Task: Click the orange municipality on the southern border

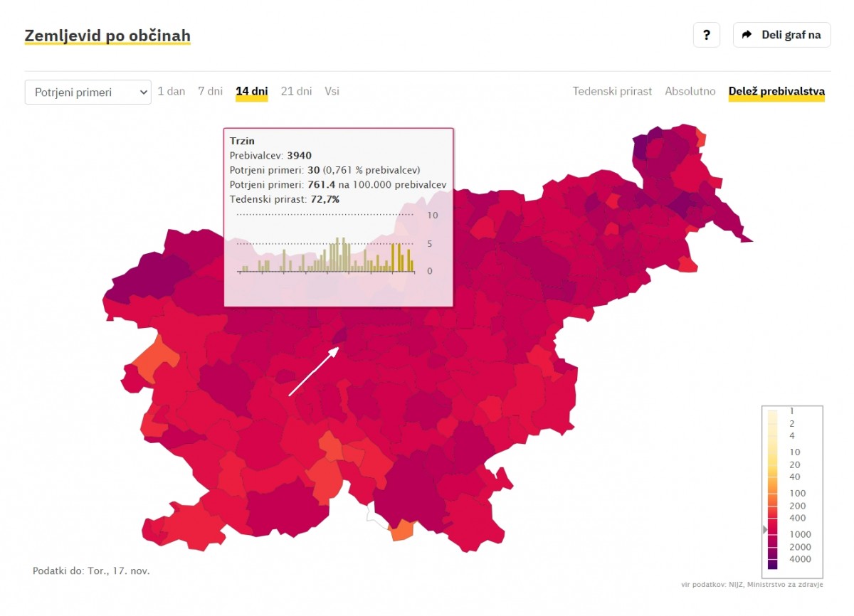Action: 403,529
